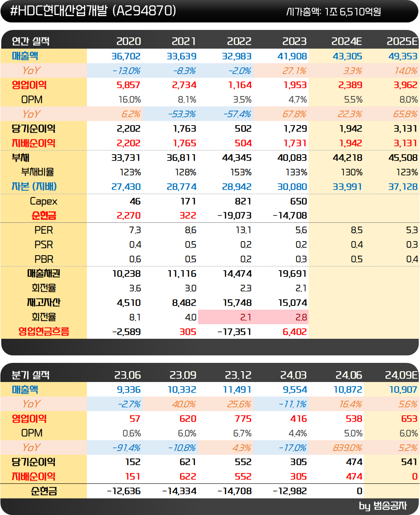Select the 2020 부채 value 33,731

[x=126, y=158]
